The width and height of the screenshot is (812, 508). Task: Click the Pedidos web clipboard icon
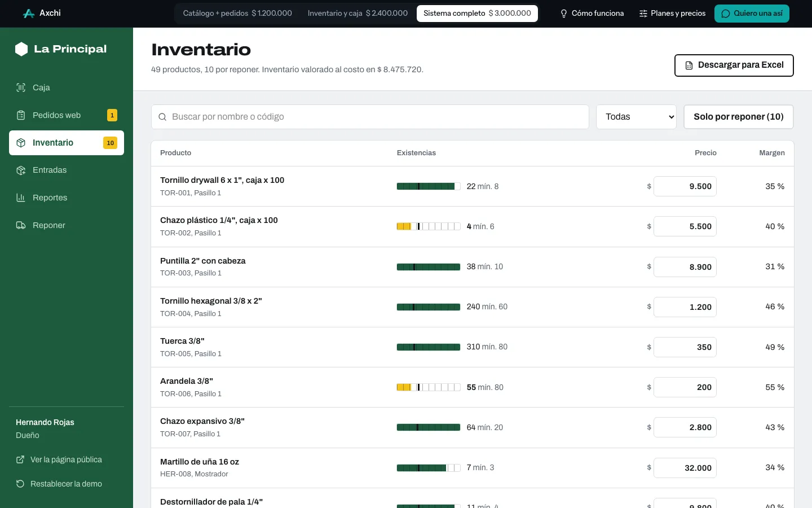21,115
